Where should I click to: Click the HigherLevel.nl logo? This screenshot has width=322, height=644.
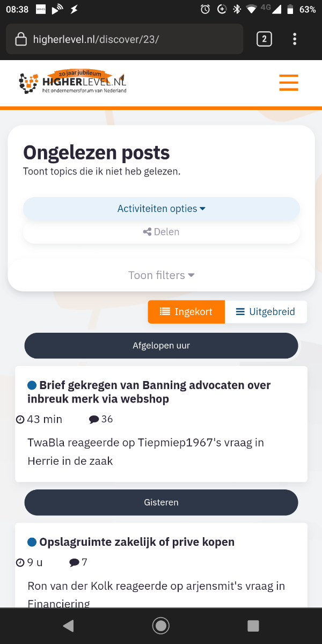coord(73,83)
